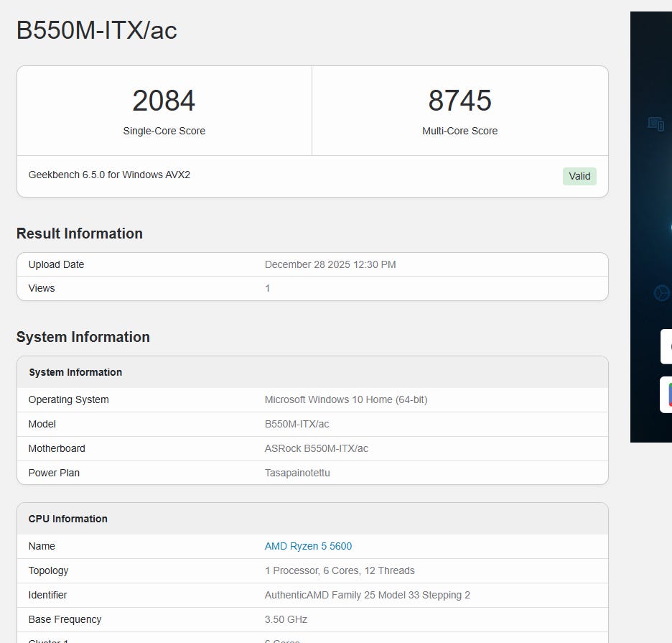This screenshot has height=643, width=672.
Task: Click the Single-Core Score label
Action: coord(164,131)
